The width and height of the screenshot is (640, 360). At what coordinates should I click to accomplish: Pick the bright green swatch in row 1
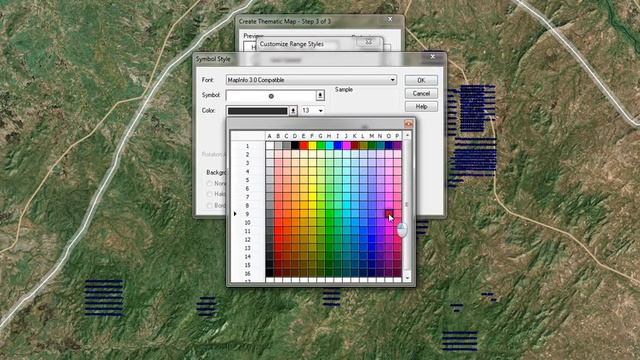tap(320, 146)
